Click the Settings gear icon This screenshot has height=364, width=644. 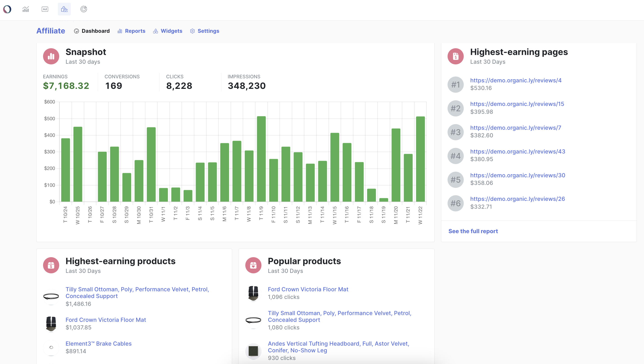(x=192, y=31)
